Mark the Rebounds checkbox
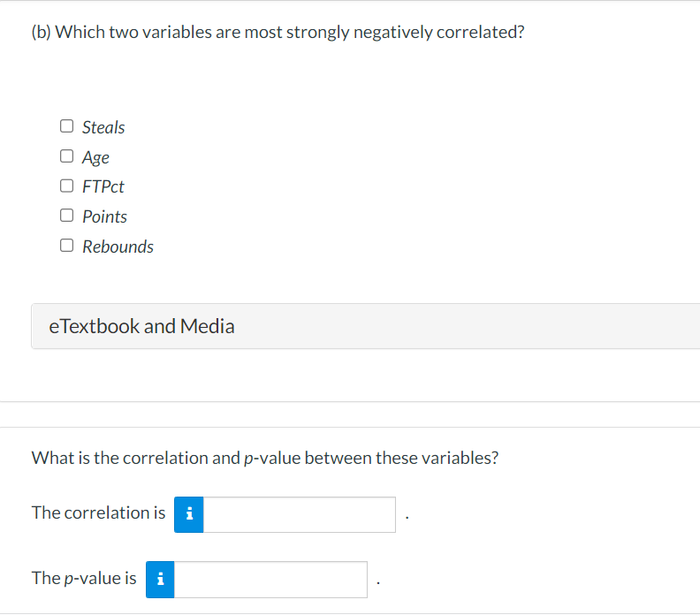700x615 pixels. (67, 246)
